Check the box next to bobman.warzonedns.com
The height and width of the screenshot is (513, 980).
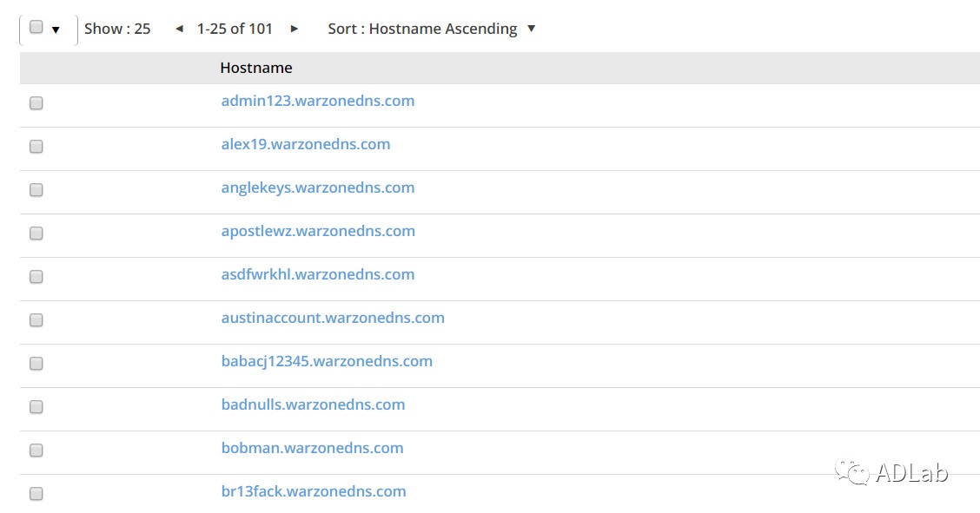click(36, 451)
